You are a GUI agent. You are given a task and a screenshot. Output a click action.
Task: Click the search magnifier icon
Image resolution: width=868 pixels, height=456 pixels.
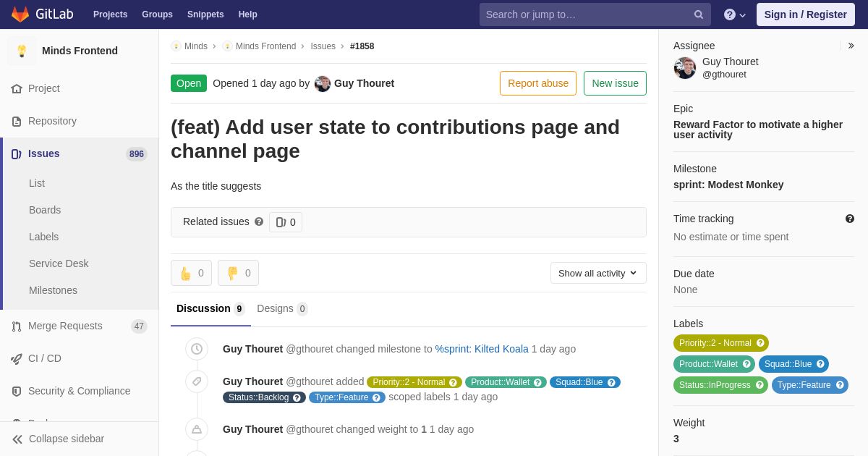(x=699, y=14)
